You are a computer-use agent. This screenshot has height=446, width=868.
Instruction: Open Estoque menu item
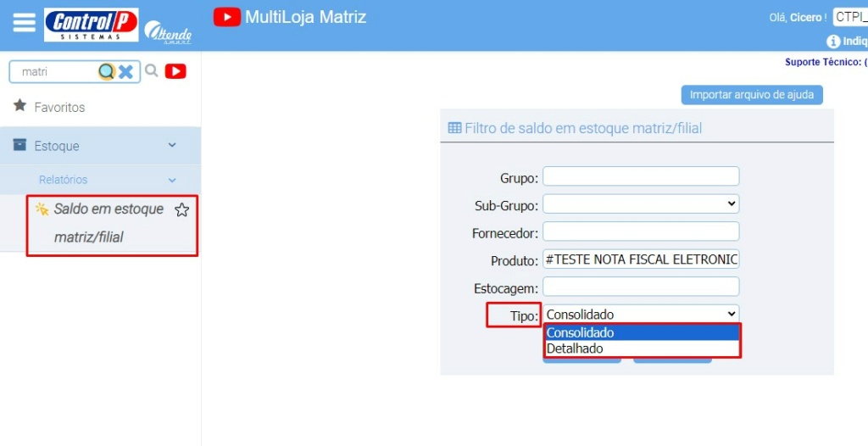[100, 146]
